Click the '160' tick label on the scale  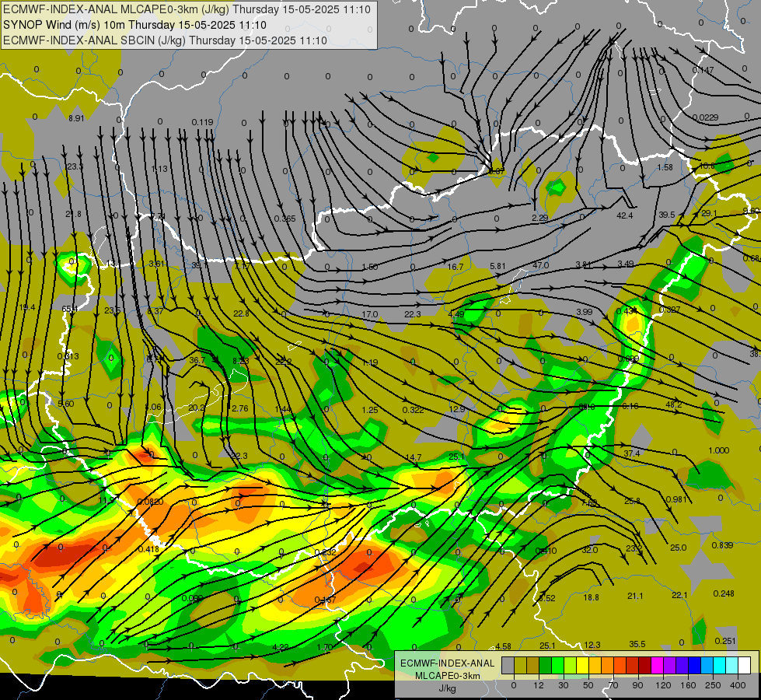coord(688,685)
